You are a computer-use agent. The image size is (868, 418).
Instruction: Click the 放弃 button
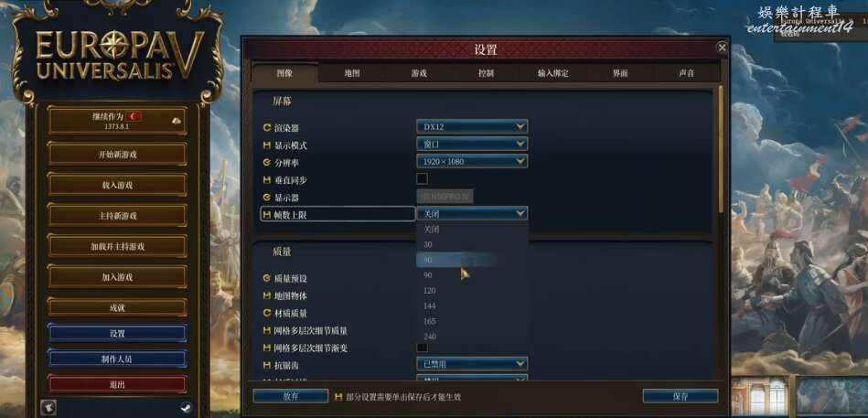(291, 396)
